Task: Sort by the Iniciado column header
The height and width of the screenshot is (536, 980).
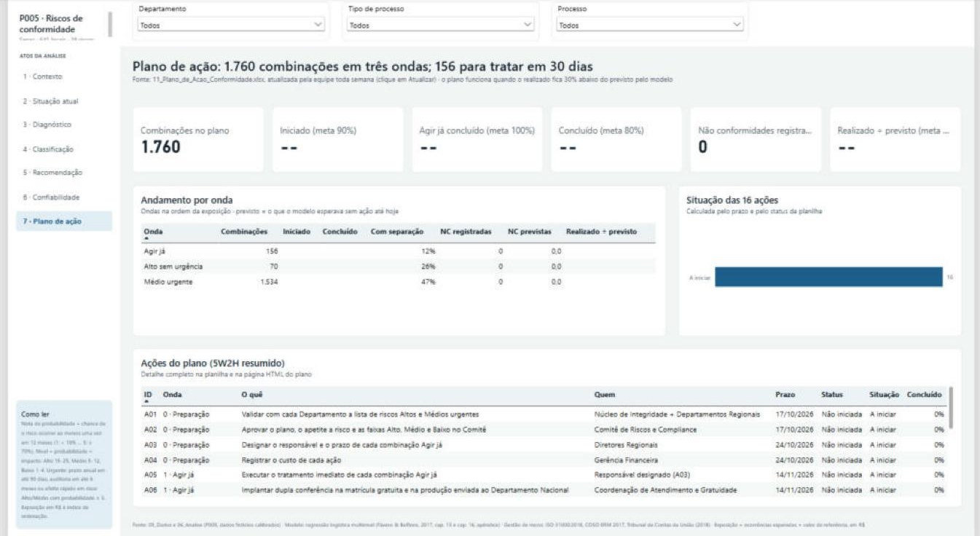Action: pos(297,232)
